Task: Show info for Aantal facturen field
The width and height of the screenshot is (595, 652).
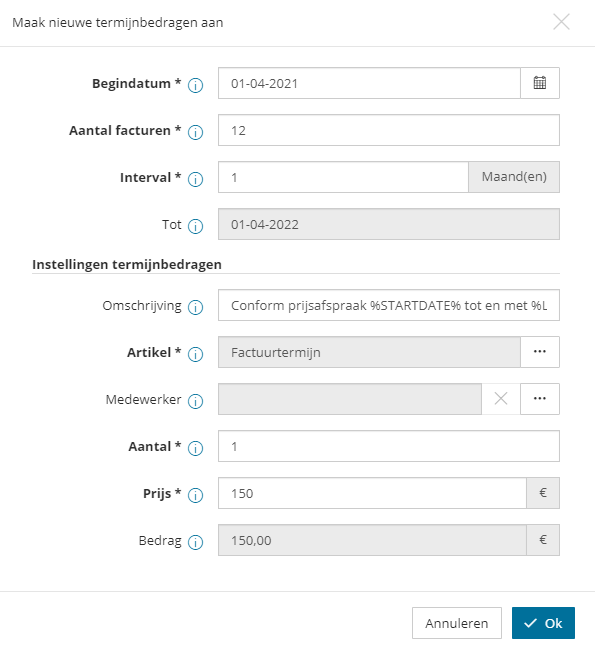Action: pyautogui.click(x=195, y=132)
